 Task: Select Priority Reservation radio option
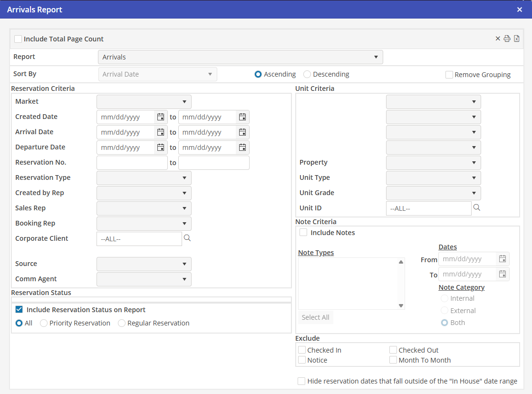tap(44, 323)
